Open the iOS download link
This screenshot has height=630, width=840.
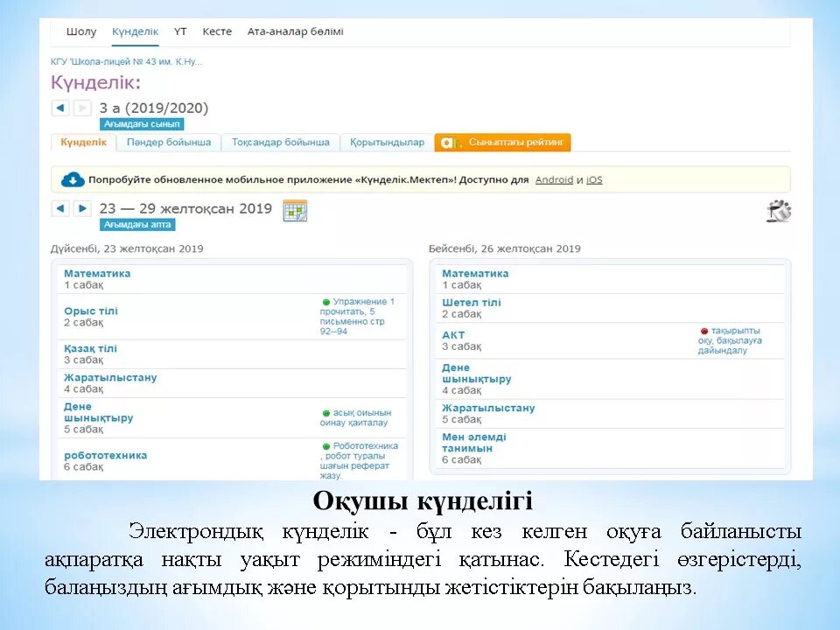pos(594,178)
